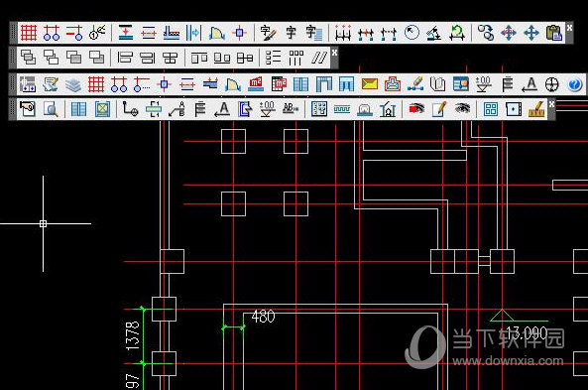Click the circle with crosshair icon
Viewport: 588px width, 390px height.
click(x=551, y=84)
